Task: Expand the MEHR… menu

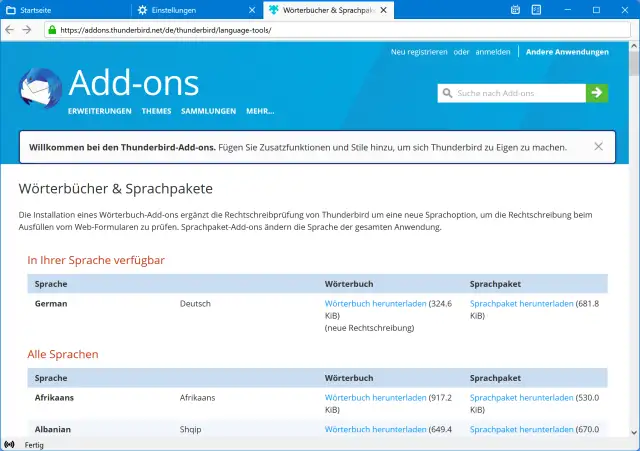Action: click(260, 111)
